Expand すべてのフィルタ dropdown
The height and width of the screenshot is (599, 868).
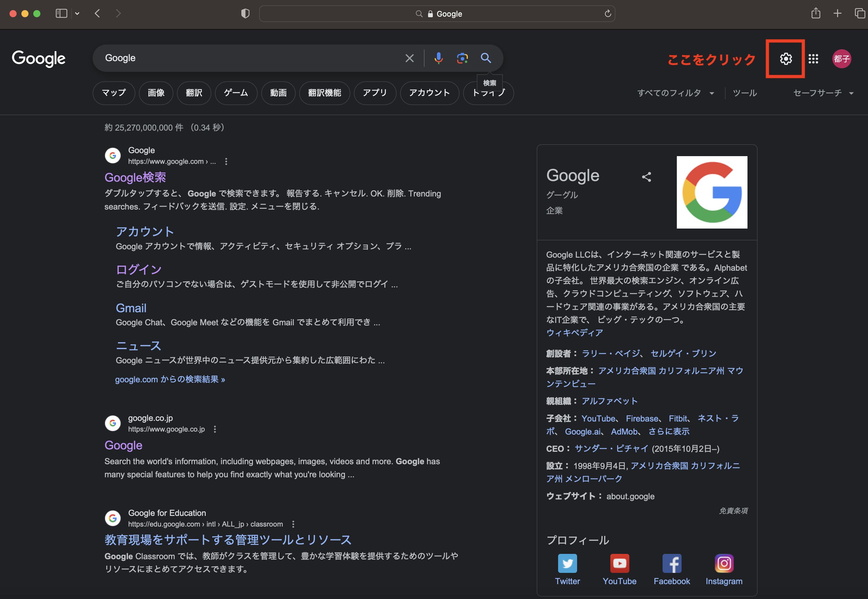pos(675,93)
